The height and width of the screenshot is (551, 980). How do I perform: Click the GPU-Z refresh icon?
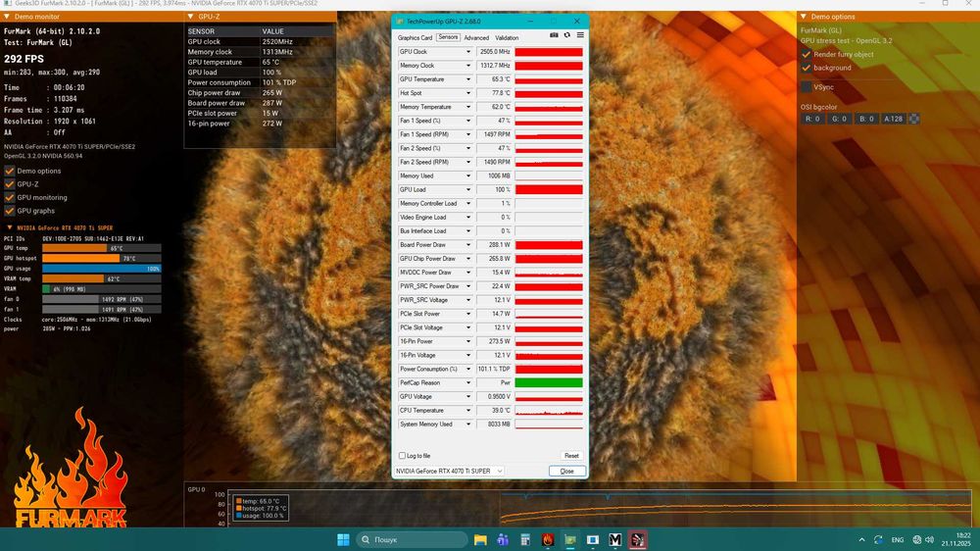[x=566, y=35]
